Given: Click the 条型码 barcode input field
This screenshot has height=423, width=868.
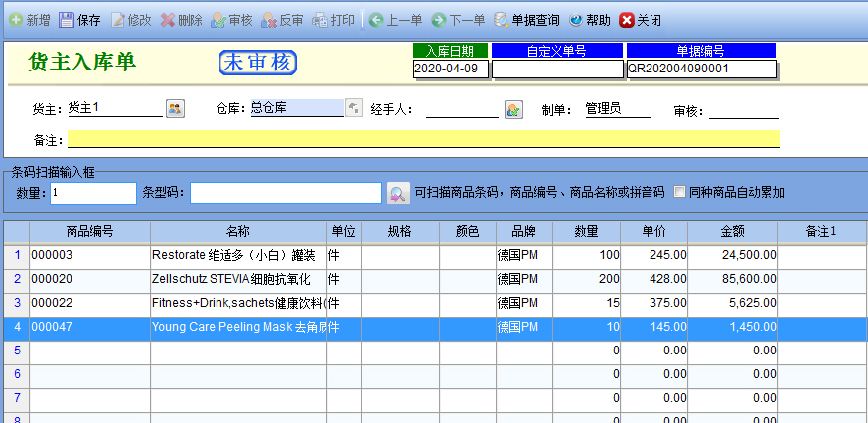Looking at the screenshot, I should coord(285,193).
